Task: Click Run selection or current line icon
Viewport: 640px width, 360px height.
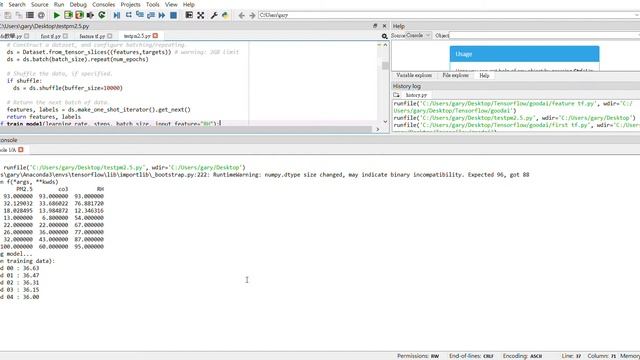Action: [x=90, y=15]
